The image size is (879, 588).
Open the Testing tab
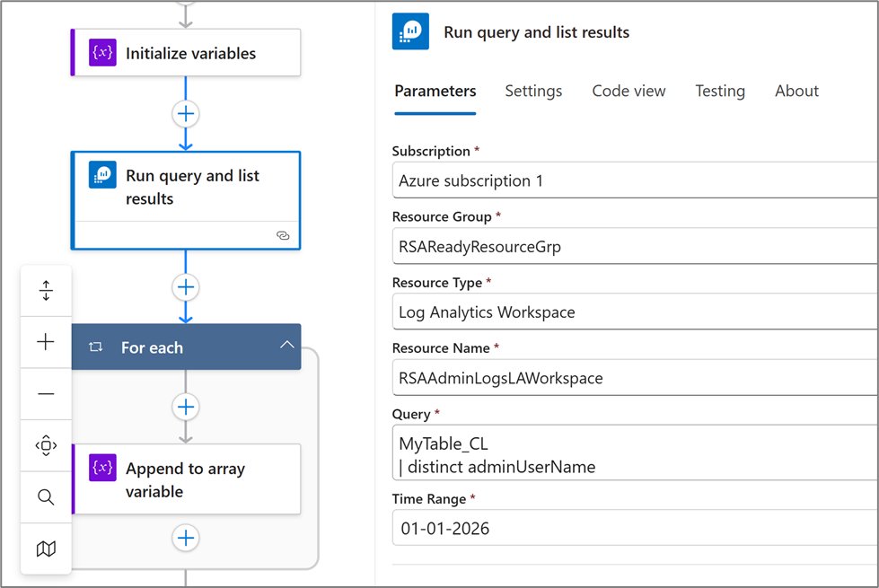pos(719,91)
